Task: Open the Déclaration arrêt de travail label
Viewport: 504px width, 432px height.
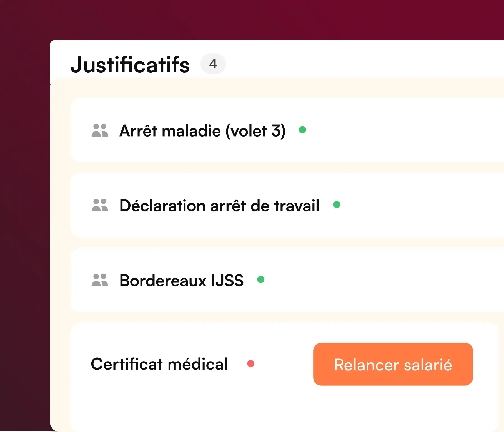Action: (x=219, y=206)
